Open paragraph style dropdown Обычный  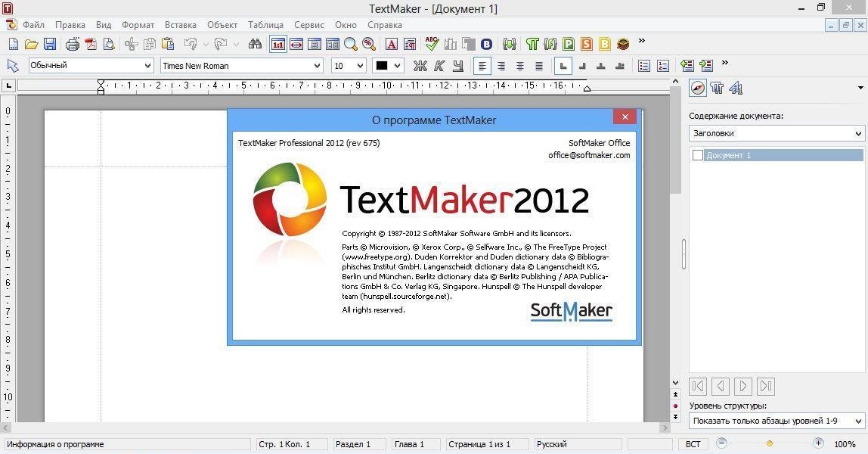(147, 66)
